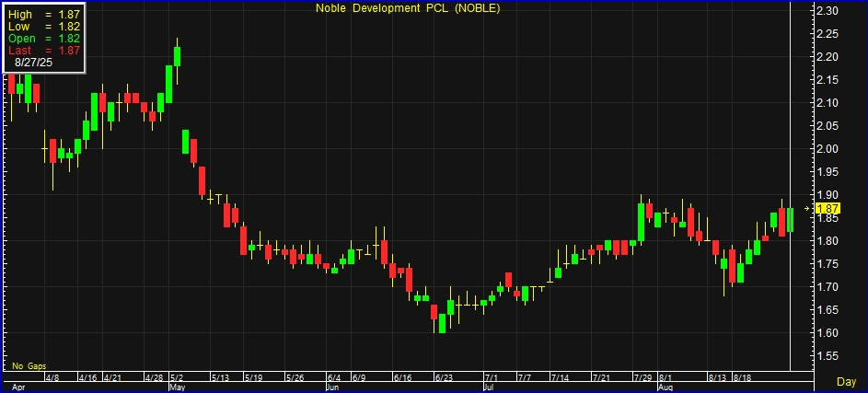Click the 4/8 date axis label
Screen dimensions: 868x393
(52, 378)
